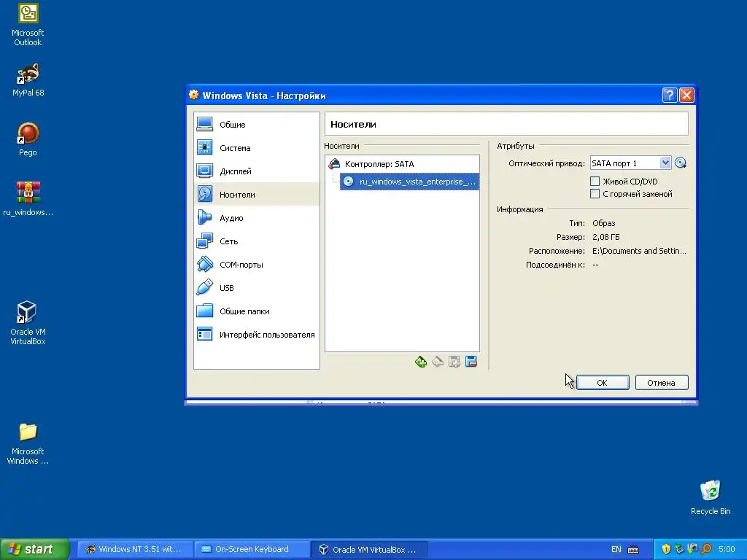Select the Pego desktop icon
The width and height of the screenshot is (747, 560).
pyautogui.click(x=28, y=139)
